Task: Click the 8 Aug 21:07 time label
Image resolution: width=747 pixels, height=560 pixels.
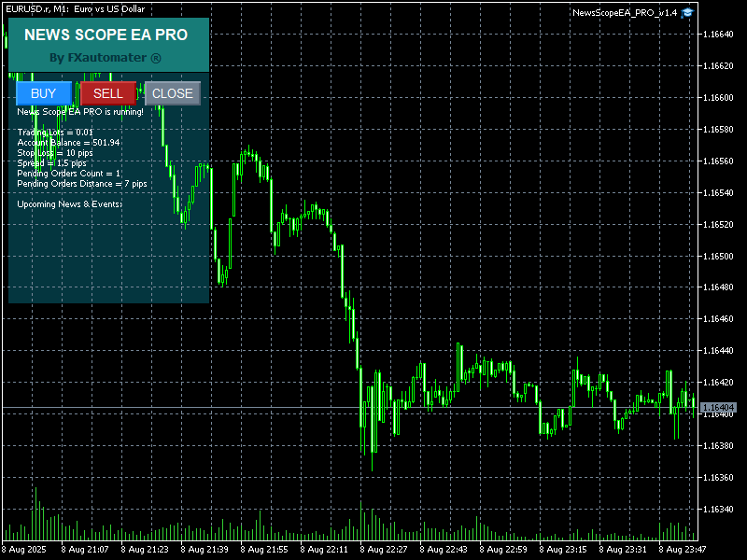Action: [x=85, y=550]
